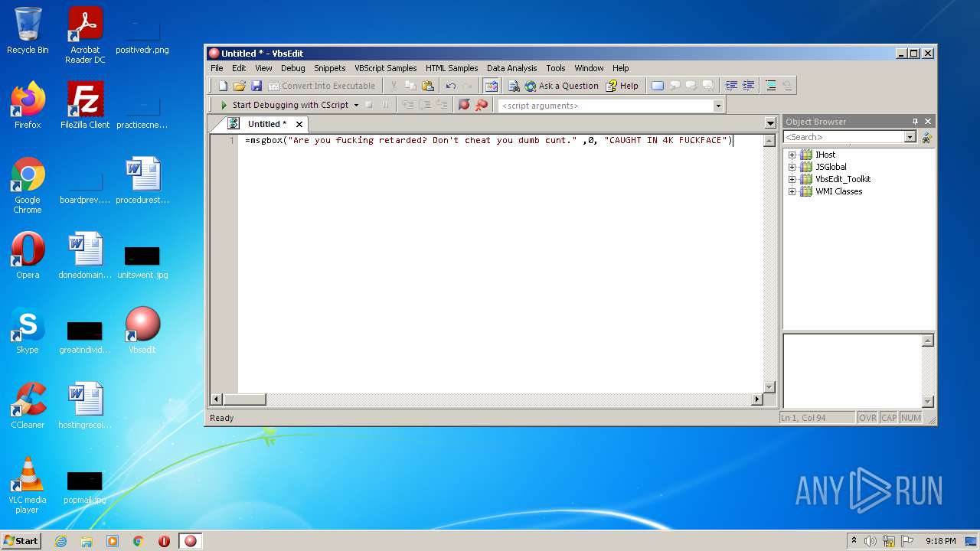Open a file with folder icon
This screenshot has height=551, width=980.
coord(239,86)
